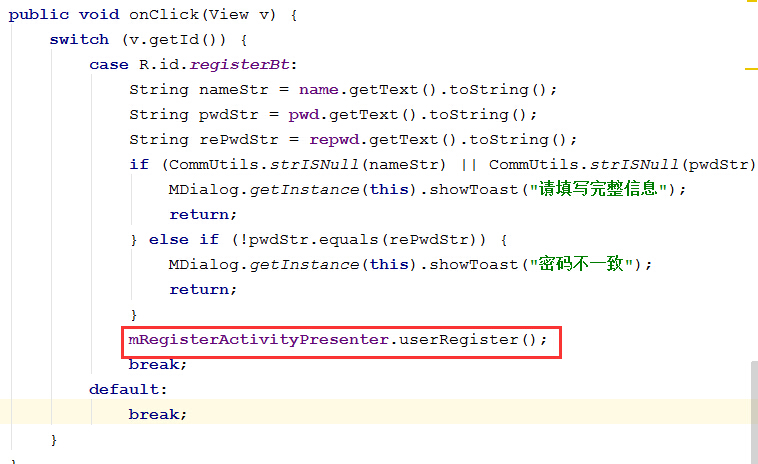Click the yellow warning marker beside the case line
The image size is (758, 464).
[x=751, y=69]
